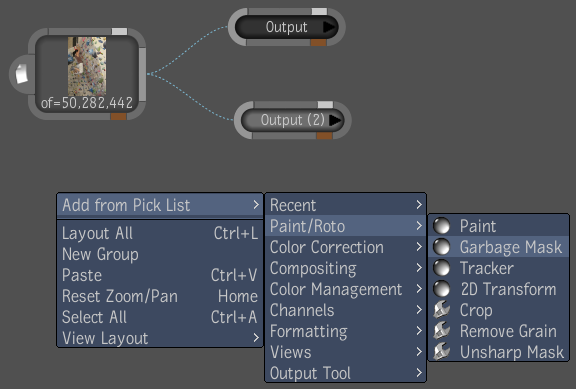Toggle the white tab atop Output (2) node
The image size is (576, 389).
[x=325, y=105]
